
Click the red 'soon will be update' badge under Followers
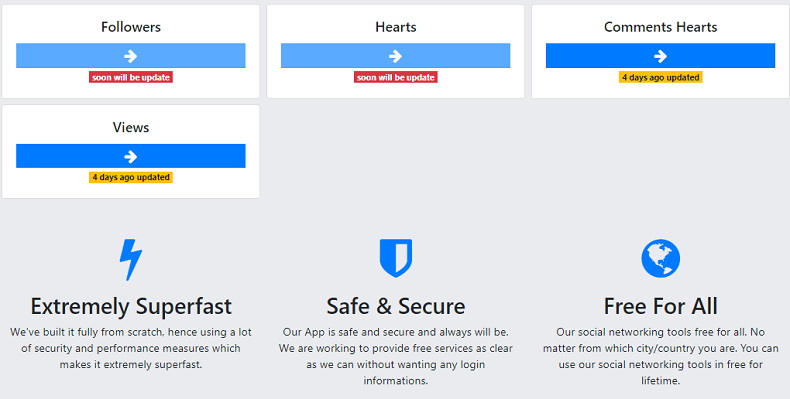click(131, 77)
